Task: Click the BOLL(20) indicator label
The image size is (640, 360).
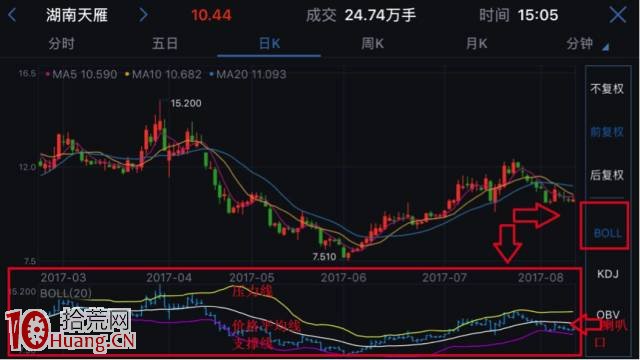Action: click(66, 293)
